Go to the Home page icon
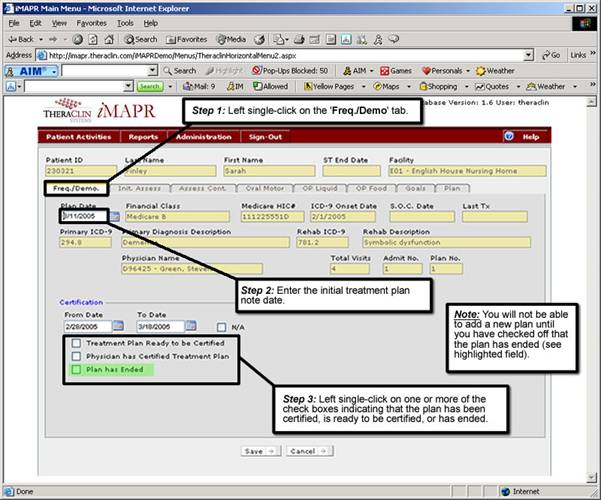601x500 pixels. tap(109, 39)
